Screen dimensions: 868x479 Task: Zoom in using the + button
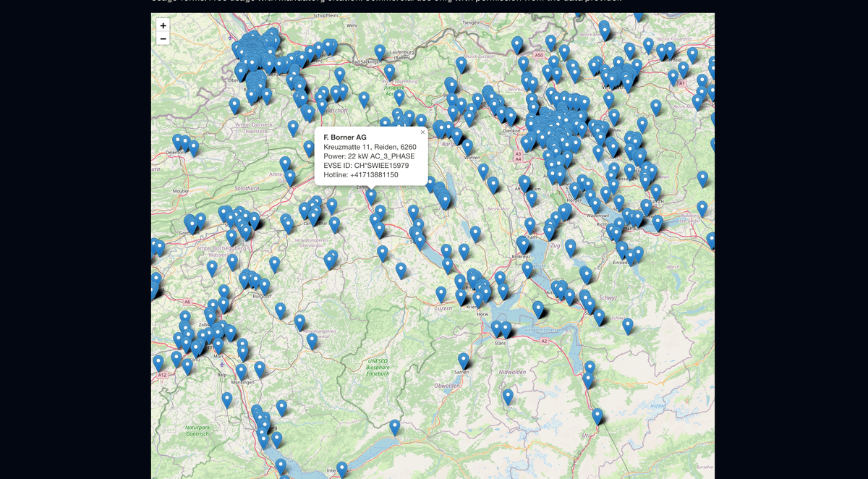coord(163,25)
